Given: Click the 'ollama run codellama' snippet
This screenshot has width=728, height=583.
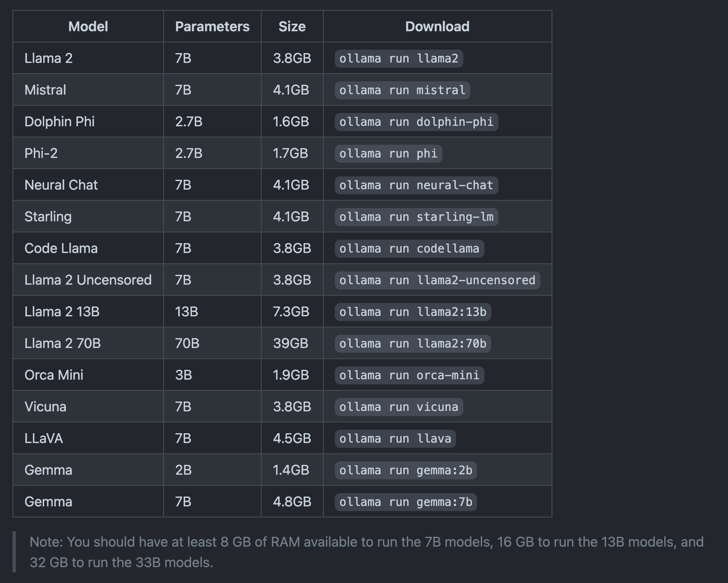Looking at the screenshot, I should (409, 248).
